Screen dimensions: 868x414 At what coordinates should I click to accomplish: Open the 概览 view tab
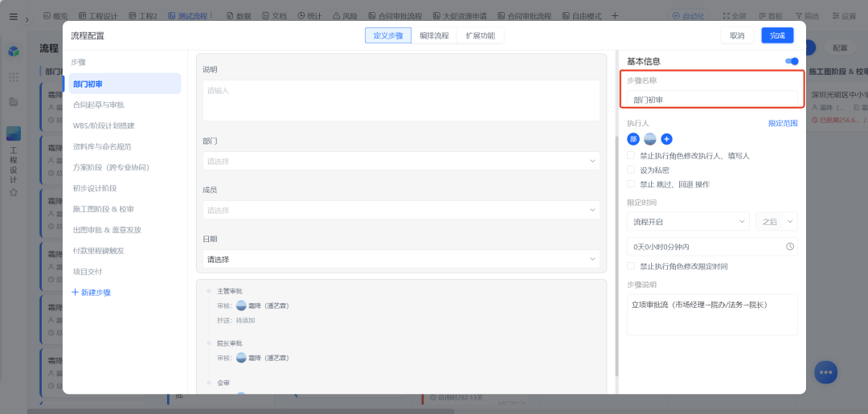tap(56, 16)
